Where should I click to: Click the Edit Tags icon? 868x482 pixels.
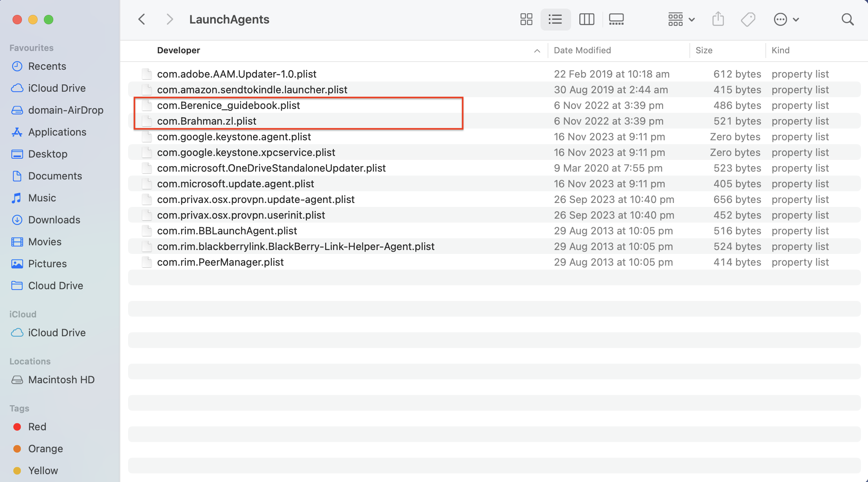point(748,19)
